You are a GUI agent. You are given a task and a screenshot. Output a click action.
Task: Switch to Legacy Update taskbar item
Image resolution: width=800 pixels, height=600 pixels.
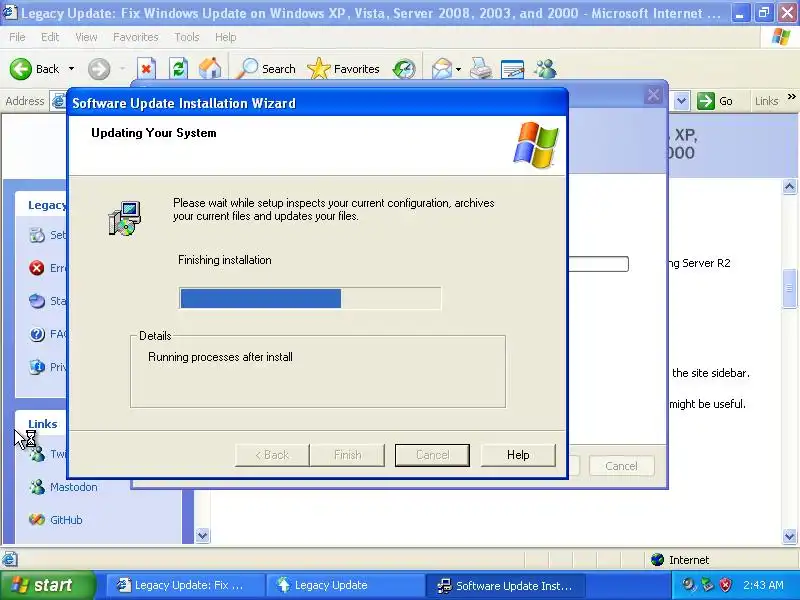(x=345, y=585)
